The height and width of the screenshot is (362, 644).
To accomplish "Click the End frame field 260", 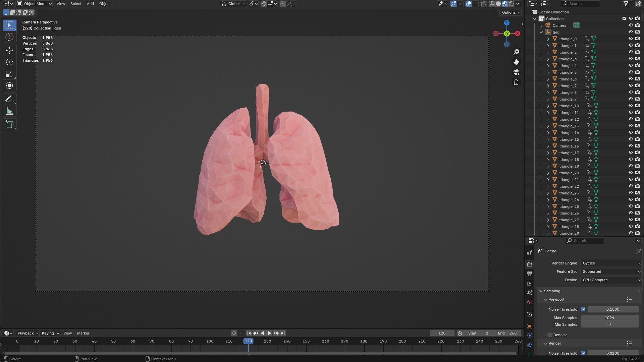I will pyautogui.click(x=507, y=333).
